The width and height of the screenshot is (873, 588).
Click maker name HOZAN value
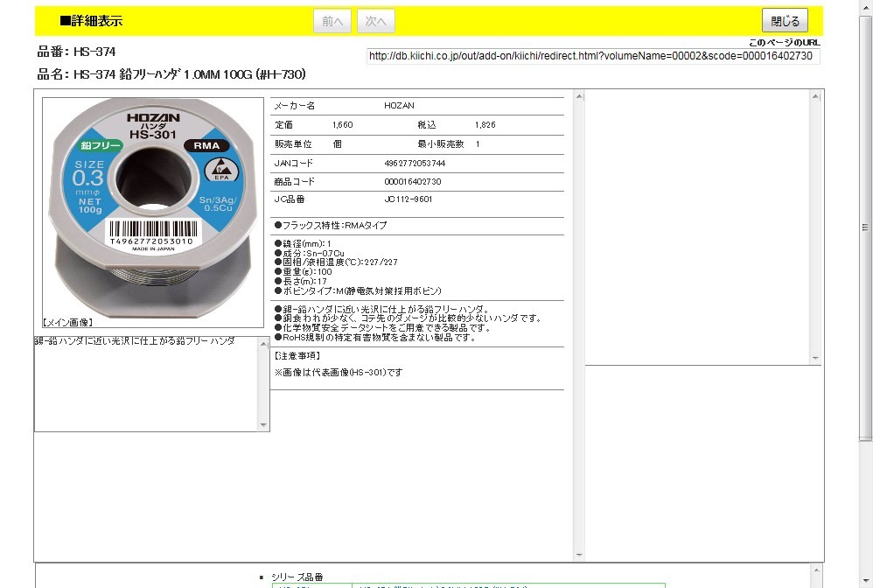coord(399,105)
